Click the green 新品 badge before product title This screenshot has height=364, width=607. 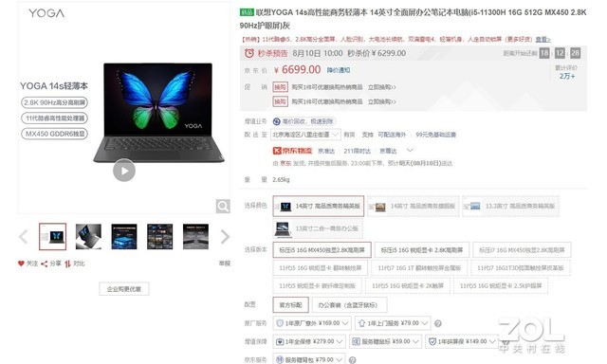[x=247, y=12]
